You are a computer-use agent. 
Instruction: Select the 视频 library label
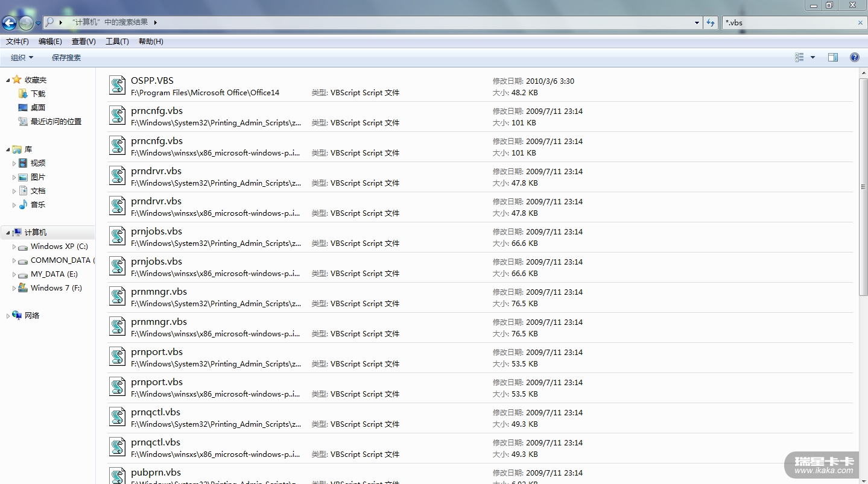click(38, 163)
